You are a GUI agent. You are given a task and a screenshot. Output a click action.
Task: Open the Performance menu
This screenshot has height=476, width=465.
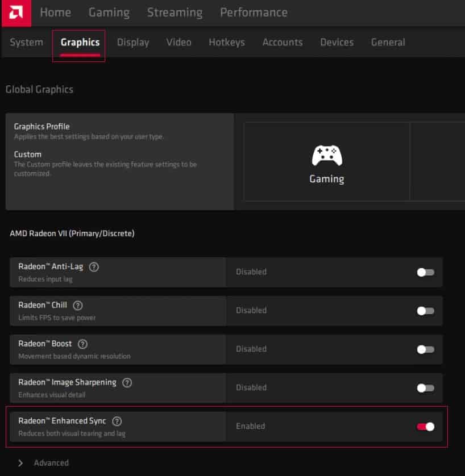click(x=254, y=12)
